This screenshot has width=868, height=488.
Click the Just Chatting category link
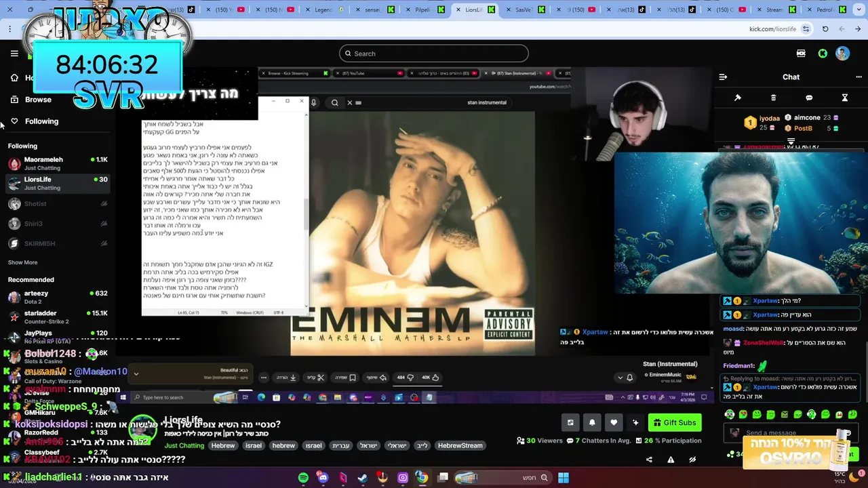pos(184,446)
